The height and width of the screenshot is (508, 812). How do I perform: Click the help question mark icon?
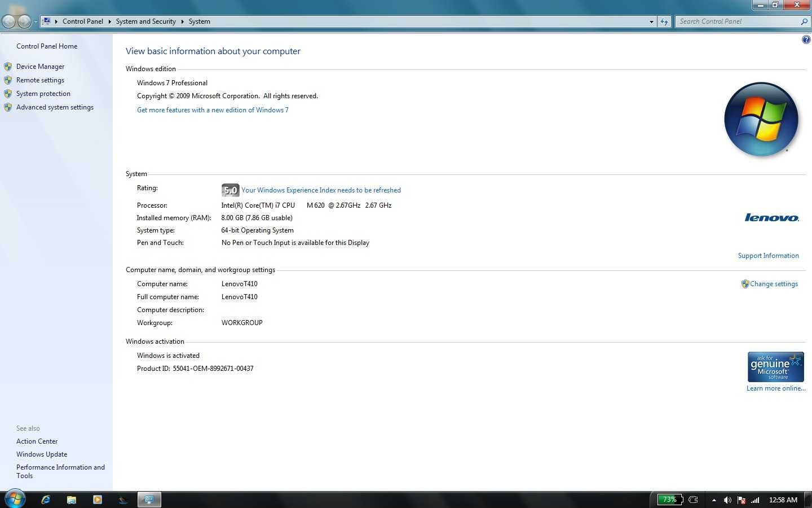coord(806,40)
